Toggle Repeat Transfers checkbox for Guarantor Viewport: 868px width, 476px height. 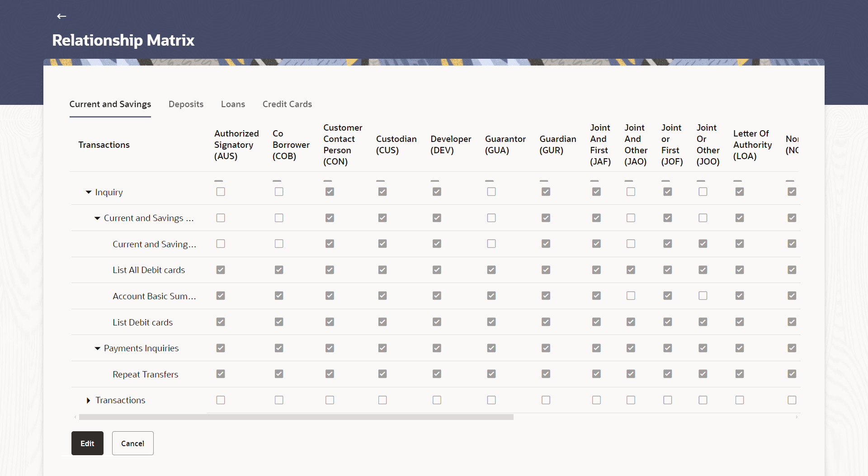(491, 374)
